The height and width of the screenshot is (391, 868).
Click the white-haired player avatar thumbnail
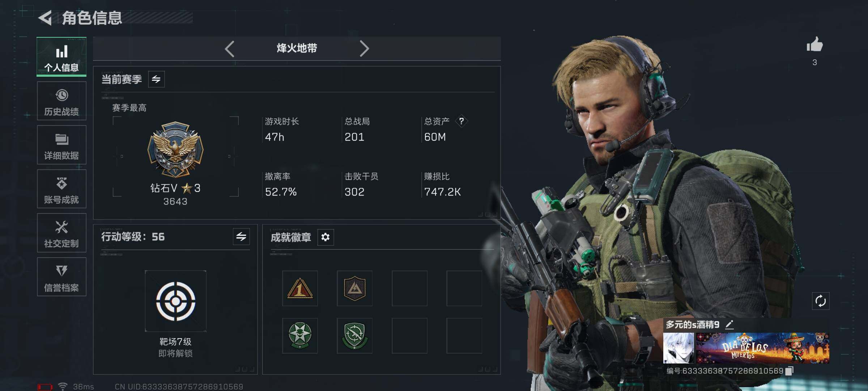(x=678, y=348)
